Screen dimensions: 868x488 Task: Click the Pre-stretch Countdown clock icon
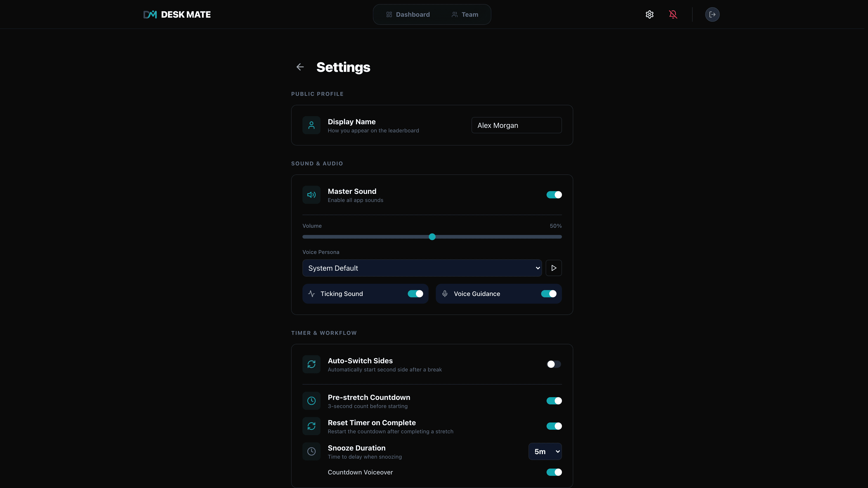pyautogui.click(x=311, y=401)
